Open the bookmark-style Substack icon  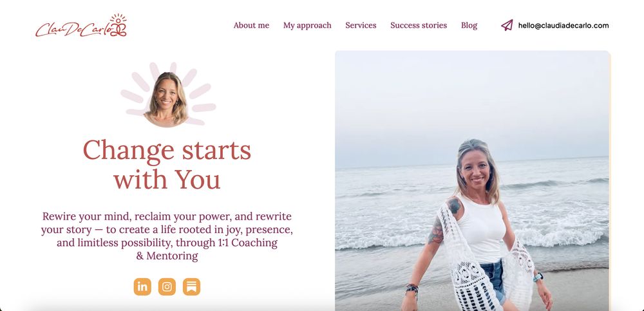[191, 287]
